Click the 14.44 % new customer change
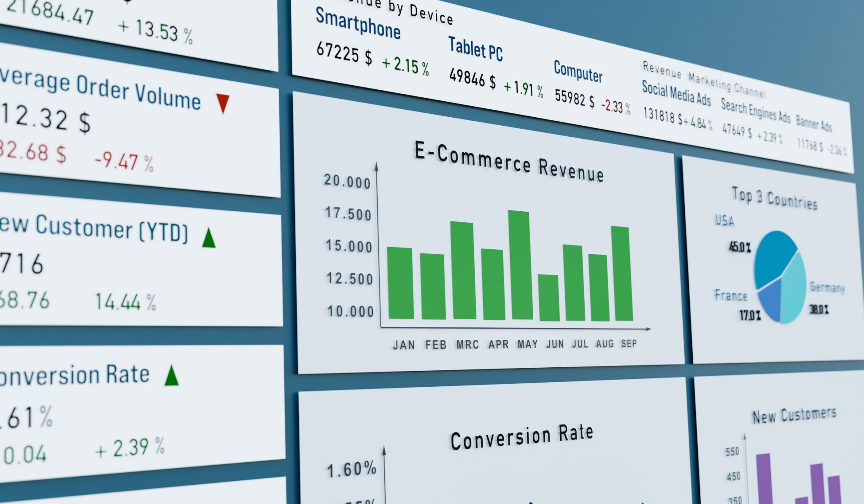The height and width of the screenshot is (504, 864). click(125, 302)
